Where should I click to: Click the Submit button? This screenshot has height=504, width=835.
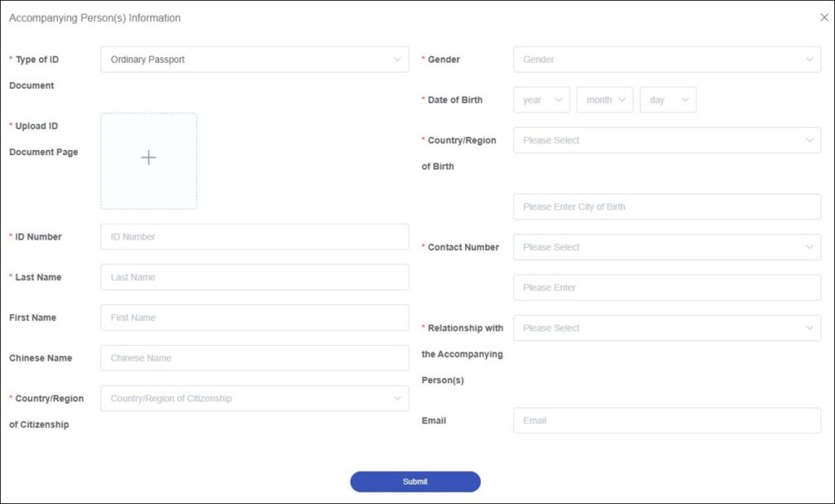click(x=415, y=481)
